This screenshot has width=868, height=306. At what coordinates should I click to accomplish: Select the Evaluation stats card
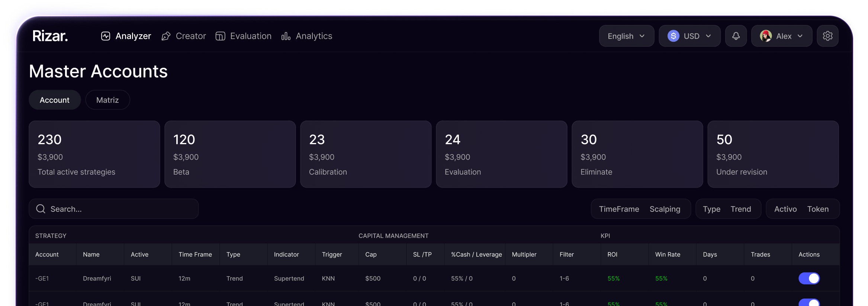tap(502, 154)
